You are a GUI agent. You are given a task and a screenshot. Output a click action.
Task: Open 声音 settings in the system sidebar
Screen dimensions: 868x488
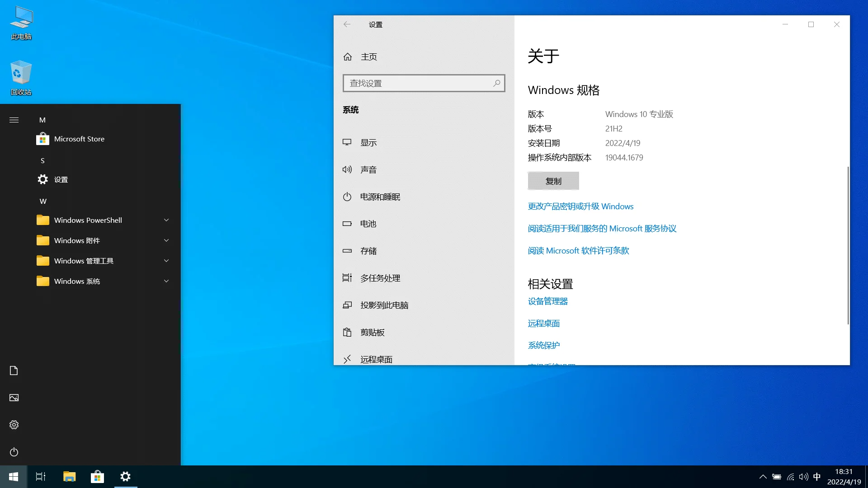point(369,169)
